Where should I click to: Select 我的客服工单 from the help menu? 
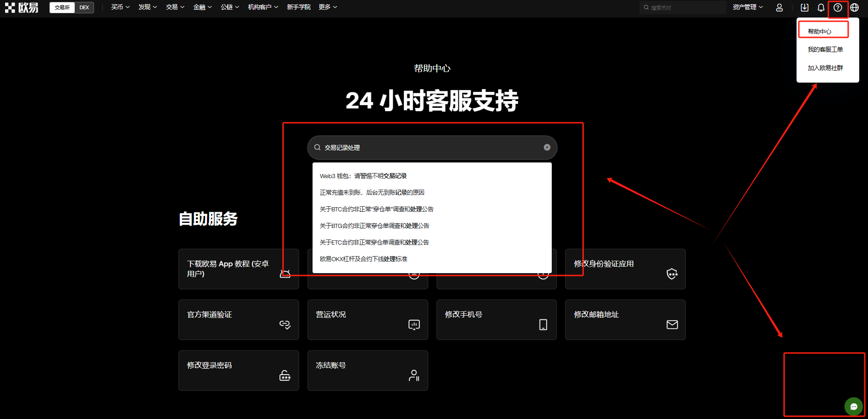click(x=825, y=49)
